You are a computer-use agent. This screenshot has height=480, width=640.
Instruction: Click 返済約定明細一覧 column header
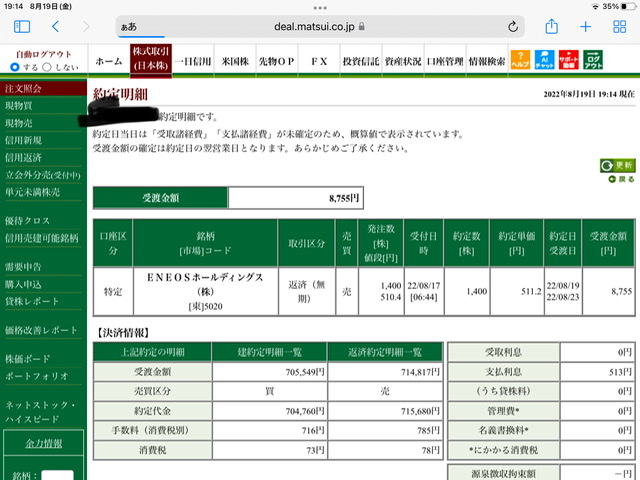[x=385, y=352]
